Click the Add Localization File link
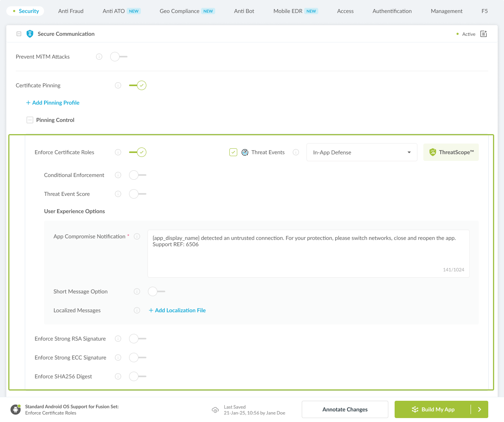The width and height of the screenshot is (504, 422). click(x=177, y=310)
